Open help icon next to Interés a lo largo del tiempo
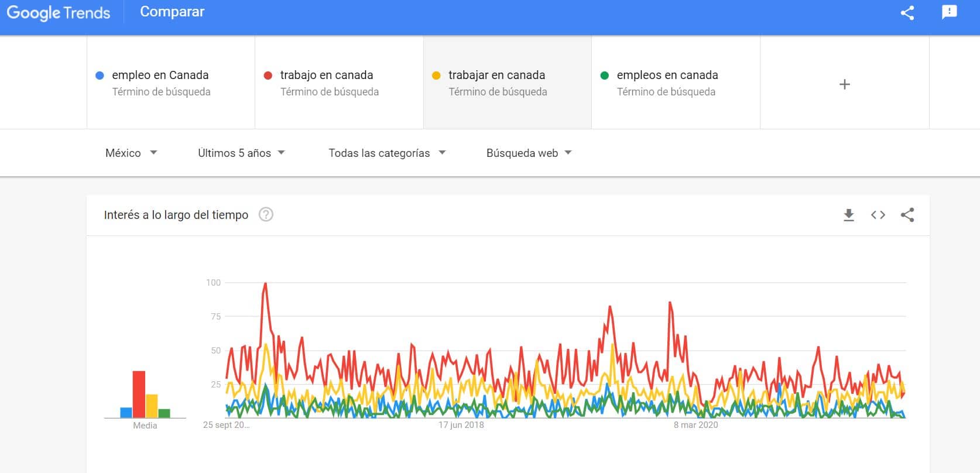980x473 pixels. tap(266, 215)
